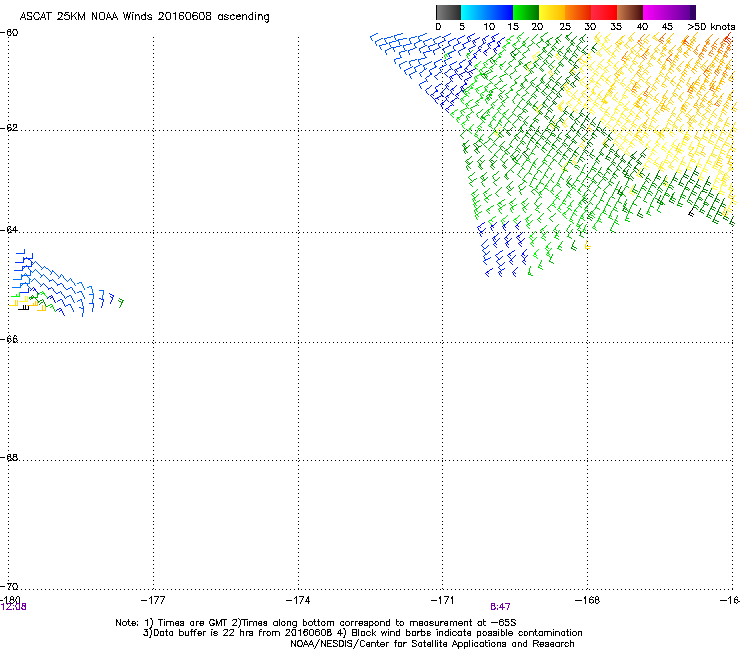The width and height of the screenshot is (740, 650).
Task: Click the note line 'Data buffer is 22 hrs'
Action: 362,633
